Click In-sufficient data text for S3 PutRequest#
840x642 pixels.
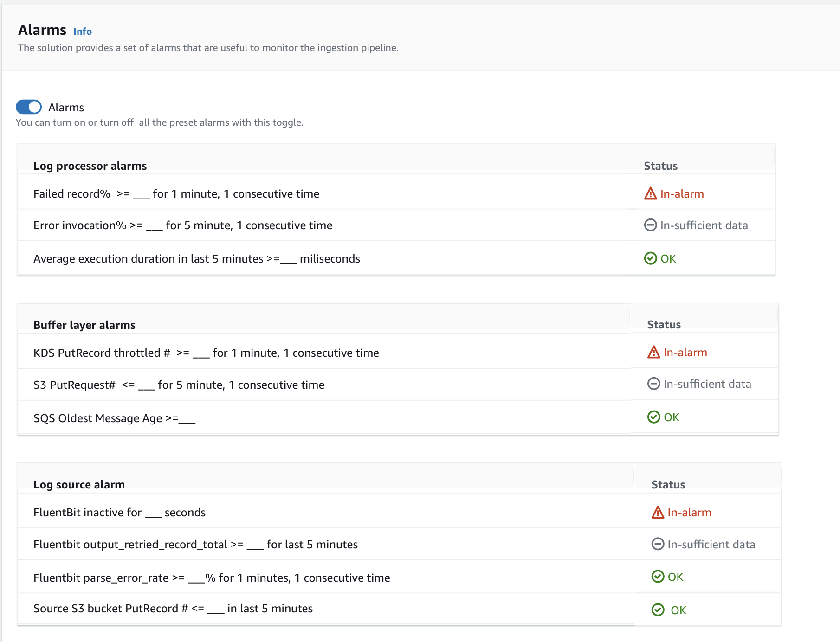tap(707, 384)
